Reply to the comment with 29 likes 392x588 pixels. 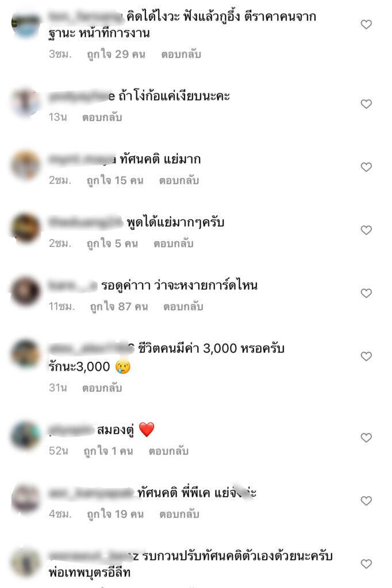tap(181, 55)
